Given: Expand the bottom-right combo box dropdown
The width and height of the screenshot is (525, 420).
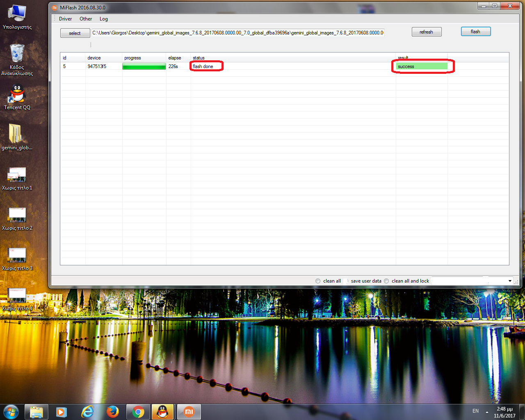Looking at the screenshot, I should click(x=510, y=281).
